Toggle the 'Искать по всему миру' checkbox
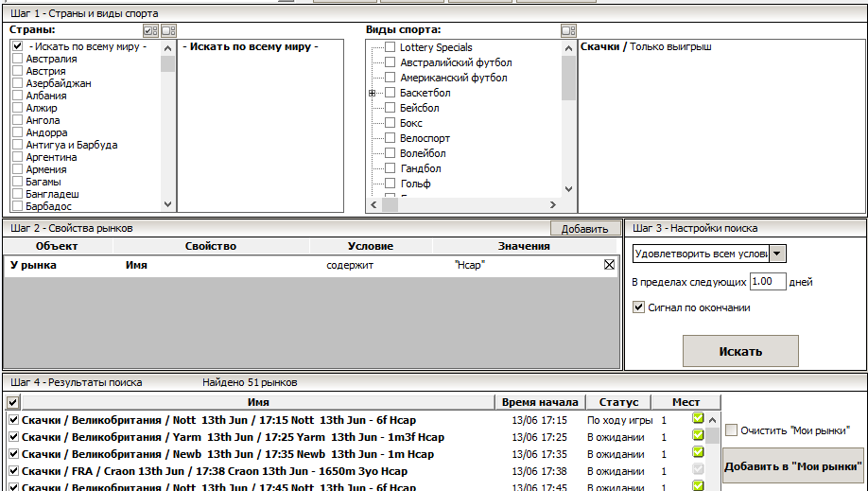This screenshot has width=868, height=491. [17, 46]
